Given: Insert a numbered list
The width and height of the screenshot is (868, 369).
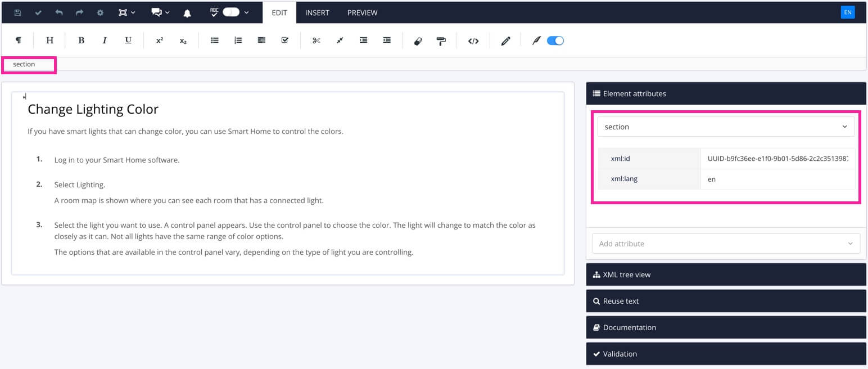Looking at the screenshot, I should (238, 40).
